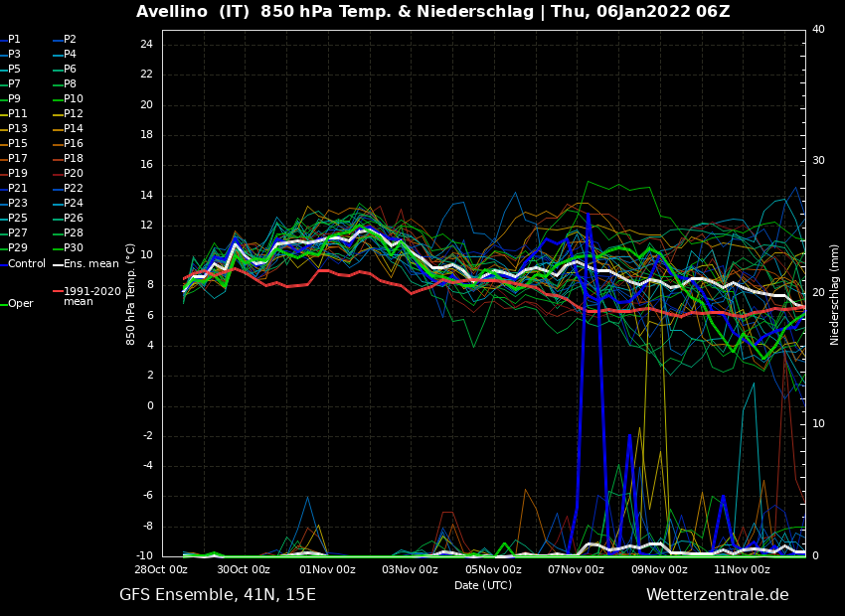
Task: Click the white Ens. mean line swatch
Action: tap(58, 264)
